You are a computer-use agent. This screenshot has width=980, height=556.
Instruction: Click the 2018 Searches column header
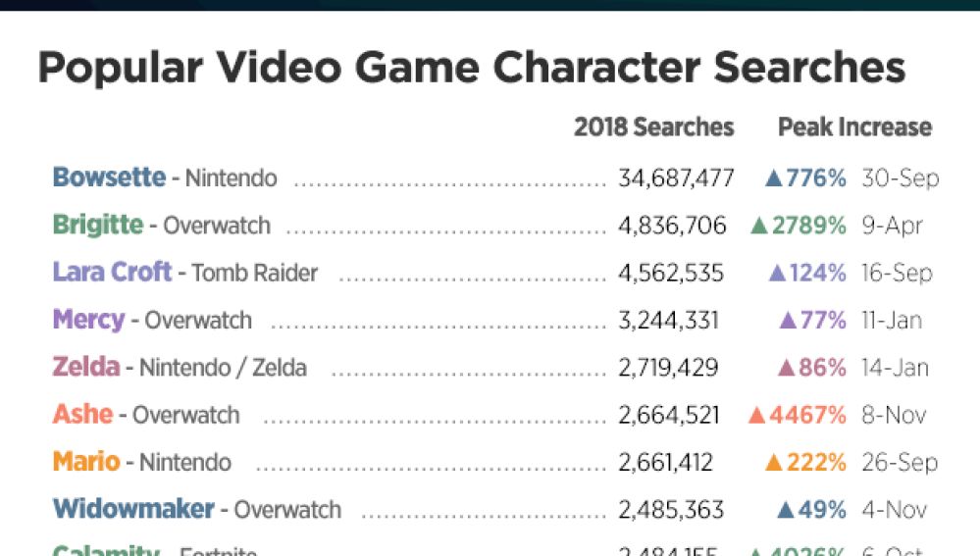(653, 127)
